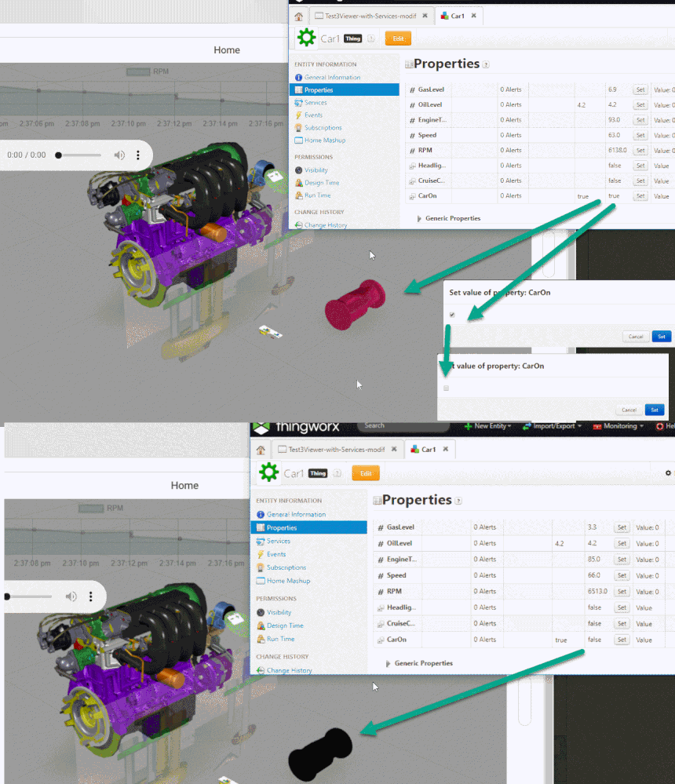Click the small help icon next to upper Thing badge
This screenshot has height=784, width=675.
pyautogui.click(x=371, y=38)
